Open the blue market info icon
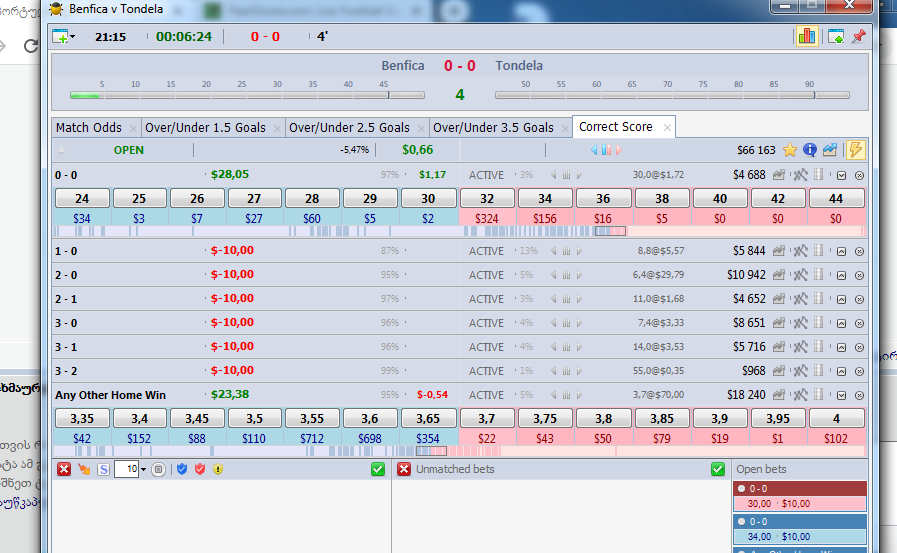 pos(809,150)
